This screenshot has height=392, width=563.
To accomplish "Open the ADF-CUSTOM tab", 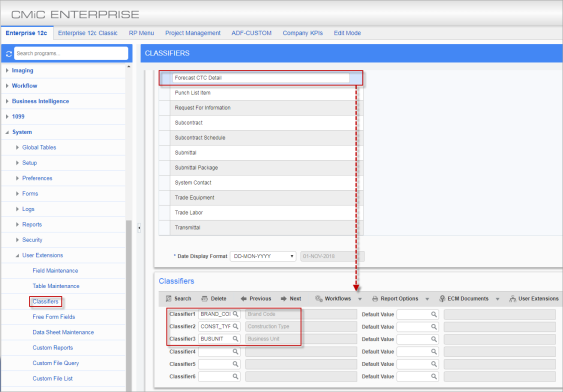I will point(251,33).
